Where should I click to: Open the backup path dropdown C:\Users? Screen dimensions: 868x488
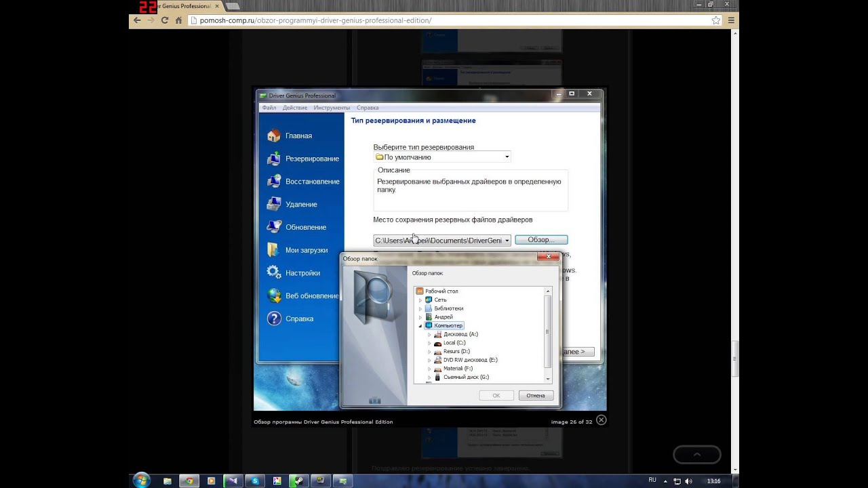click(442, 241)
